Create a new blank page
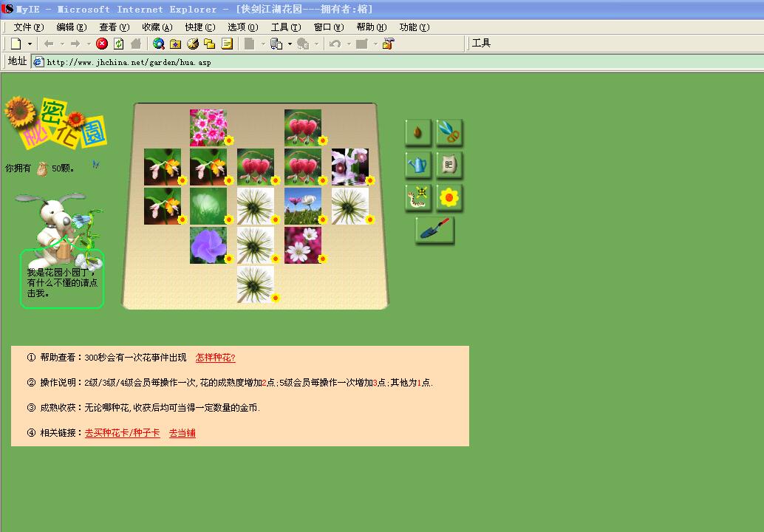764x532 pixels. pos(16,44)
